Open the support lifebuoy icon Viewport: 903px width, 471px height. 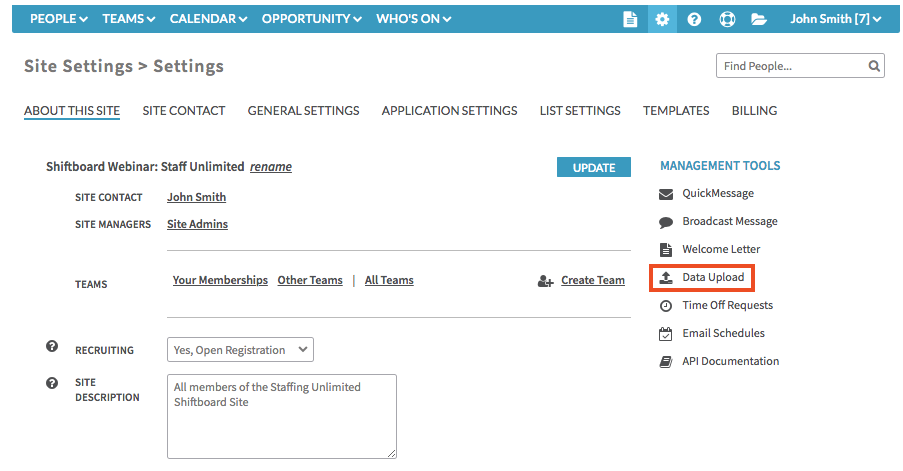point(727,19)
